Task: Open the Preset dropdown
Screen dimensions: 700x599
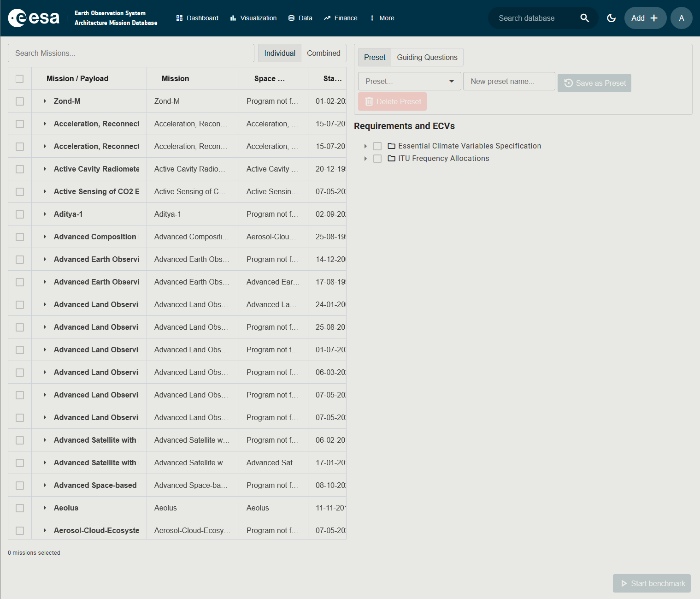Action: 410,81
